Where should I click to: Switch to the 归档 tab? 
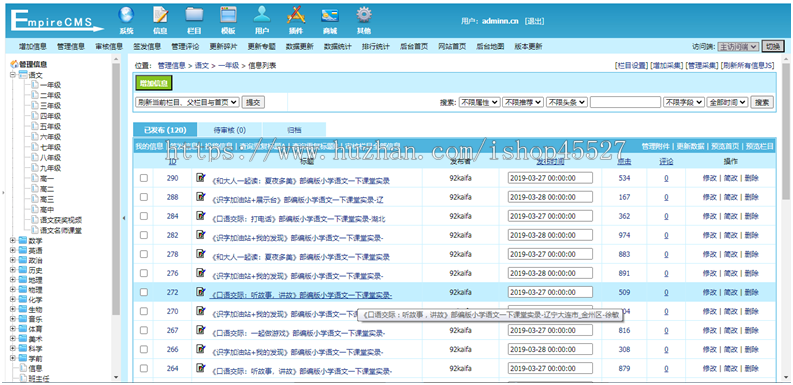pos(294,130)
